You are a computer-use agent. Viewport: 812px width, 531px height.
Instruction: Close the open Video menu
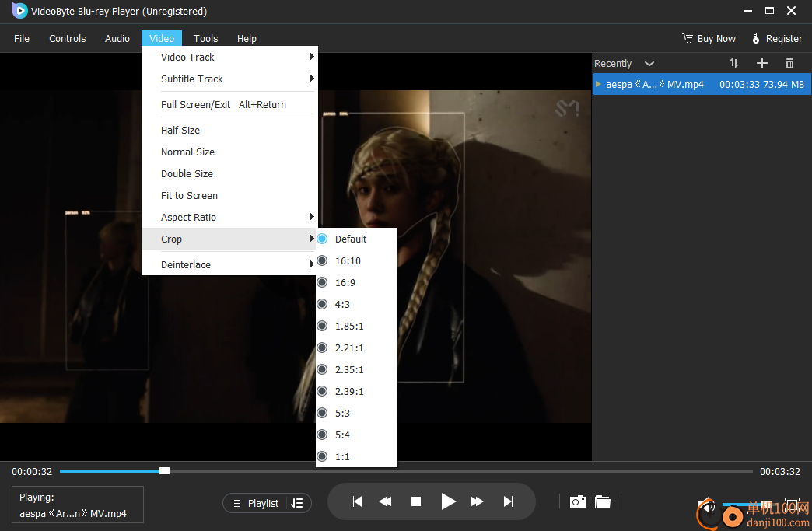tap(162, 38)
